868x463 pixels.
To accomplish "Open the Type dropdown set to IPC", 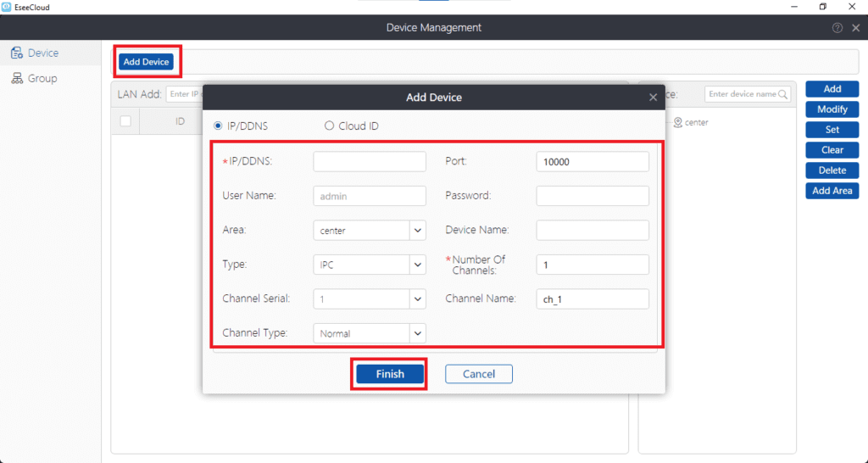I will (x=417, y=265).
